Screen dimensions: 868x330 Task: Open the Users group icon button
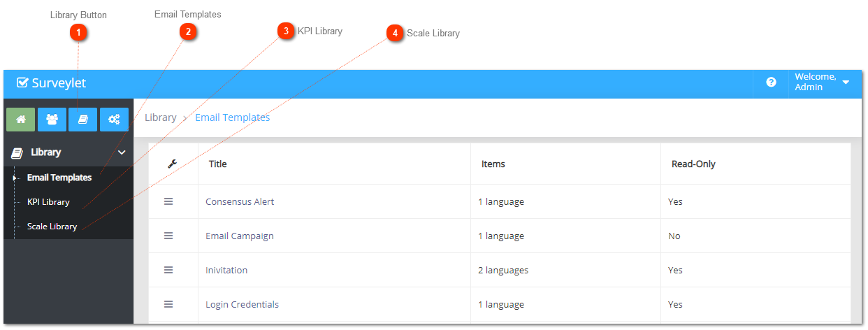(52, 120)
